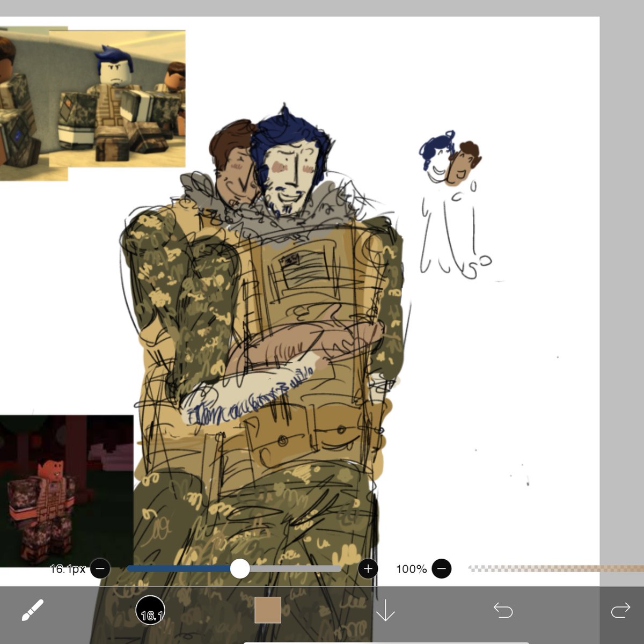Viewport: 644px width, 644px height.
Task: Tap the blank white canvas area on the right
Action: point(537,376)
